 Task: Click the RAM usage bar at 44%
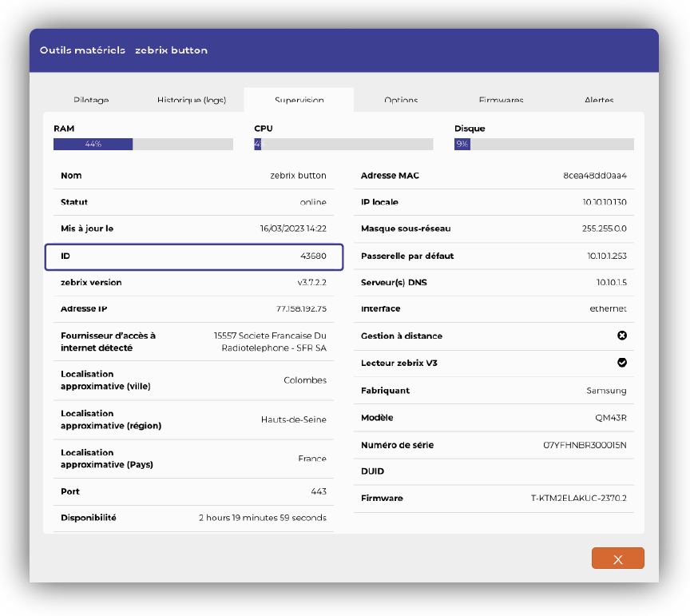143,145
